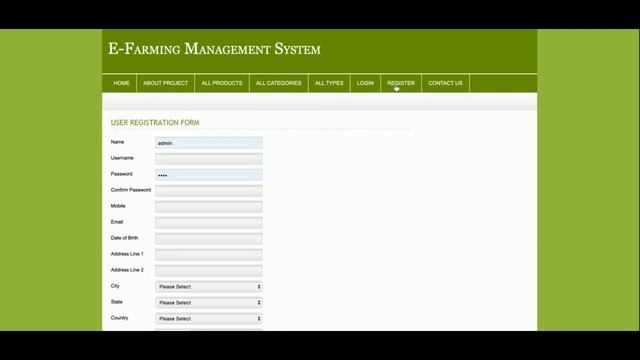
Task: Click the Name input field
Action: (209, 143)
